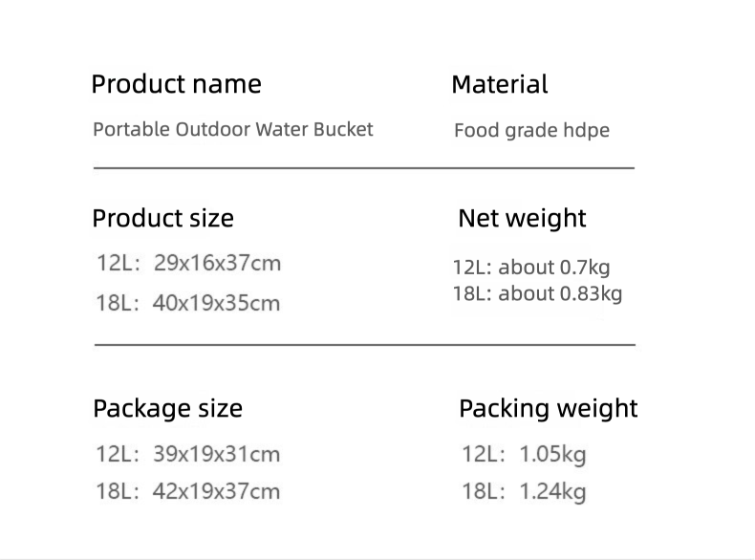The width and height of the screenshot is (755, 560).
Task: Select the '18L: about 0.83kg' line
Action: pos(537,293)
